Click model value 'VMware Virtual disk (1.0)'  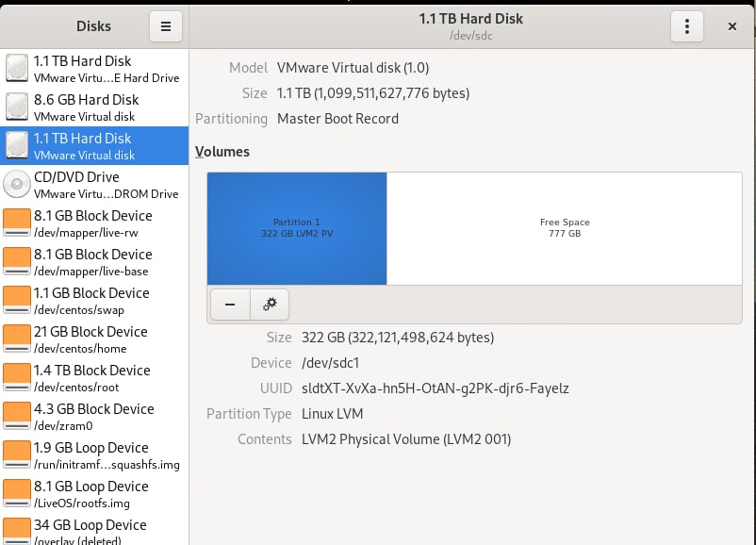(x=353, y=68)
